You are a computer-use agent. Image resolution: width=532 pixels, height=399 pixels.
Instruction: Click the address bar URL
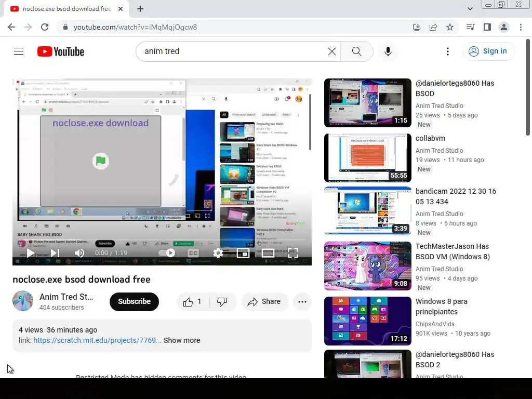click(x=135, y=27)
